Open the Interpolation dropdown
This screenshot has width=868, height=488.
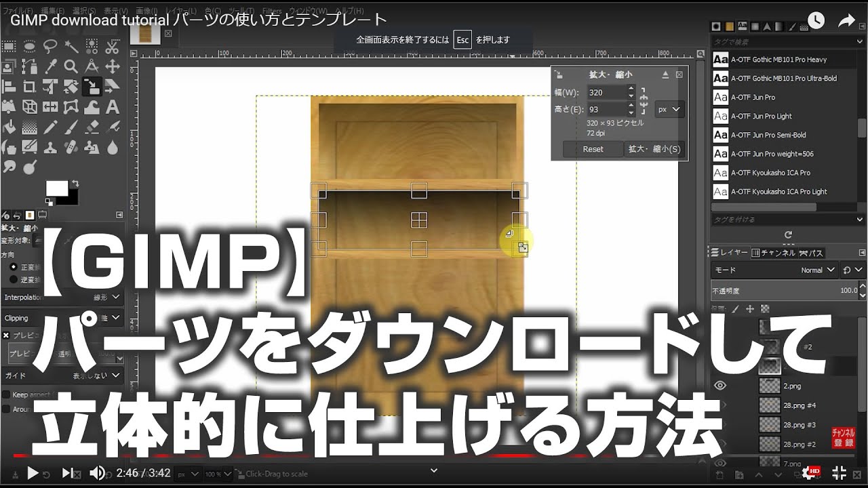(x=62, y=297)
